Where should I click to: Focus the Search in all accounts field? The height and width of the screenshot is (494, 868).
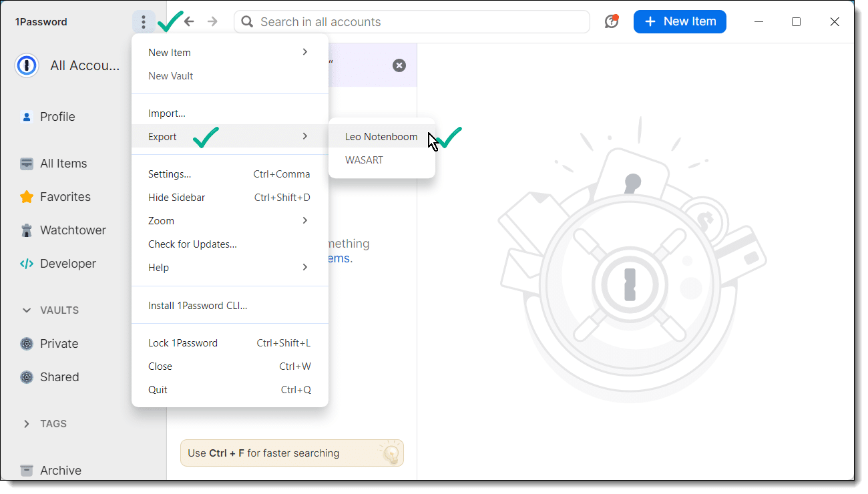click(414, 22)
